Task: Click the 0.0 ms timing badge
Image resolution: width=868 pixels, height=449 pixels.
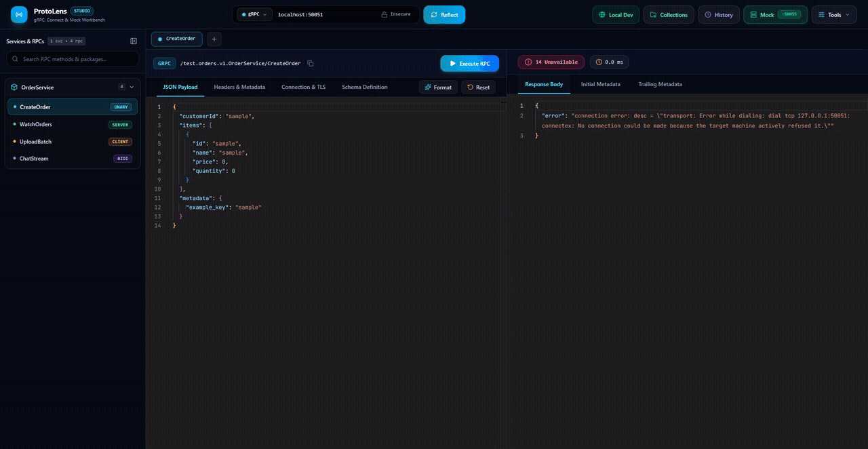Action: 609,62
